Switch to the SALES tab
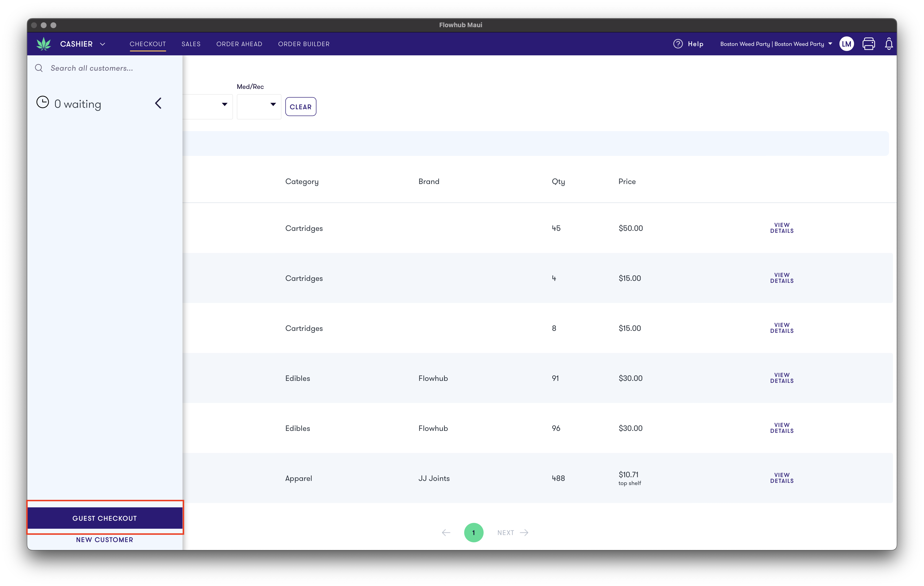 click(x=190, y=44)
